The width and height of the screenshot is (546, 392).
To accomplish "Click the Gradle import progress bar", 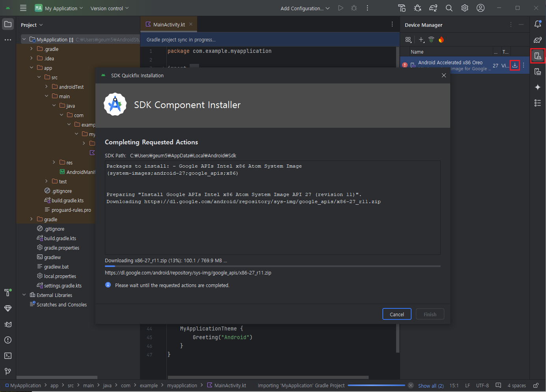I will (376, 385).
